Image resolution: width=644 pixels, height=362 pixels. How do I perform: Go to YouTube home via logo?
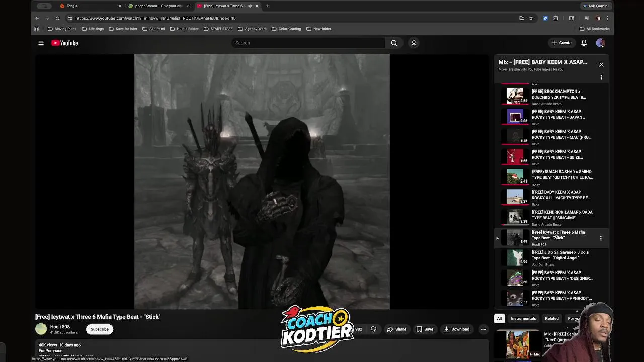click(65, 43)
